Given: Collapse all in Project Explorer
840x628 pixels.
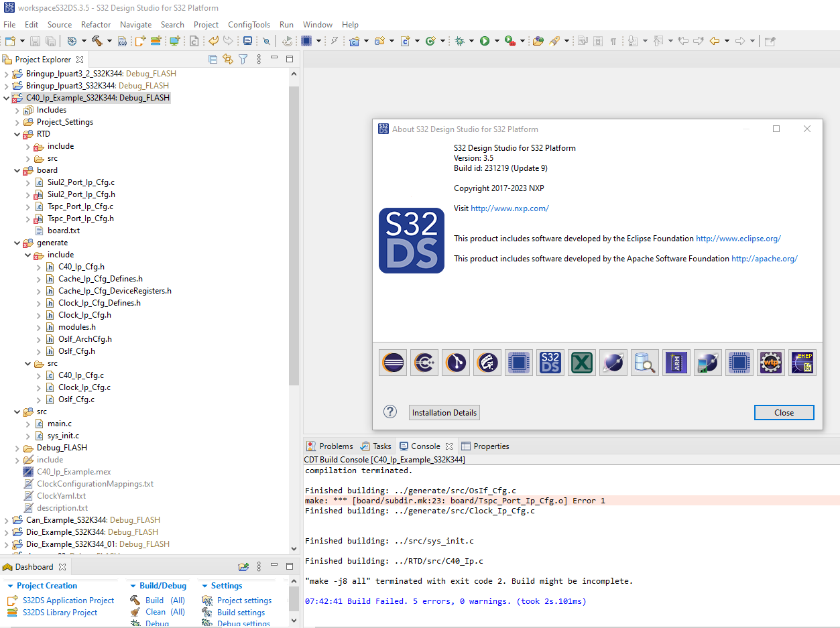Looking at the screenshot, I should pos(213,59).
